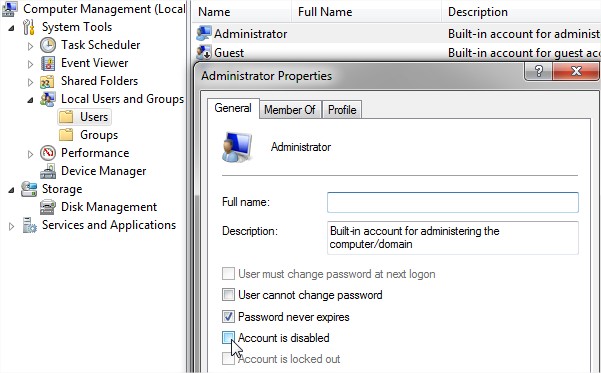Click 'Built-in account for administ' description cell
This screenshot has height=373, width=601.
pyautogui.click(x=524, y=34)
